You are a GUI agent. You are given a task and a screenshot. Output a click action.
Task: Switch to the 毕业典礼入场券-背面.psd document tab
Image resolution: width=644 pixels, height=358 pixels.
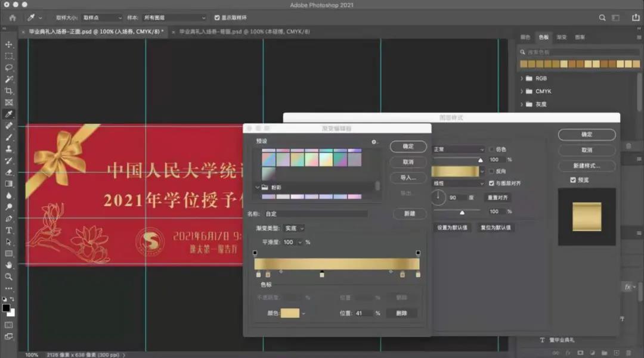click(x=244, y=32)
